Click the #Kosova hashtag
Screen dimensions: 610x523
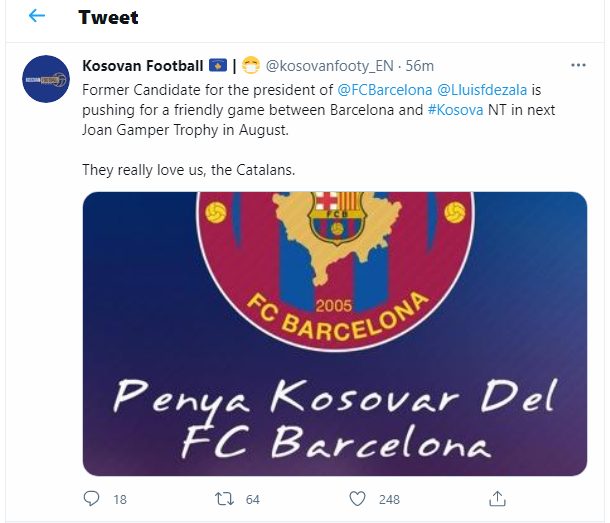point(455,110)
